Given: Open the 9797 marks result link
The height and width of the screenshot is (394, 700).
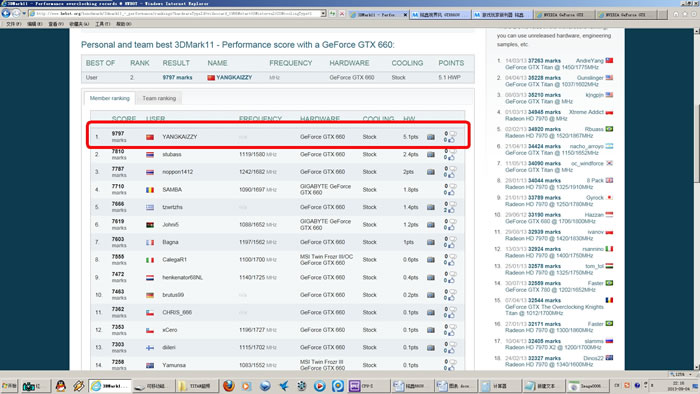Looking at the screenshot, I should [177, 78].
